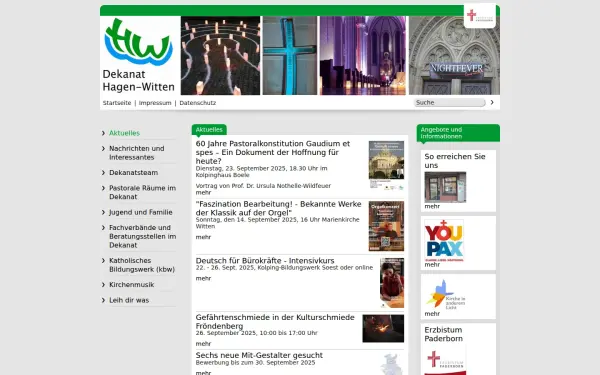Open the Impressum link
This screenshot has width=600, height=375.
point(155,103)
